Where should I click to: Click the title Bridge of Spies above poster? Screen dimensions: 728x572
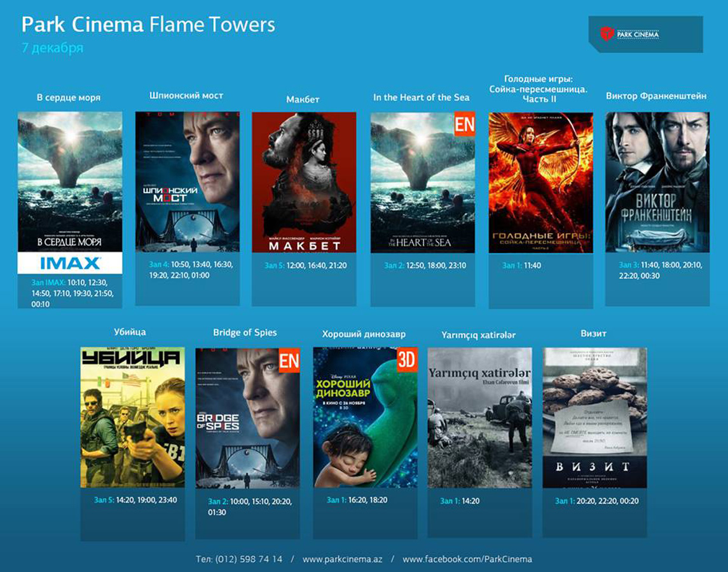point(245,332)
